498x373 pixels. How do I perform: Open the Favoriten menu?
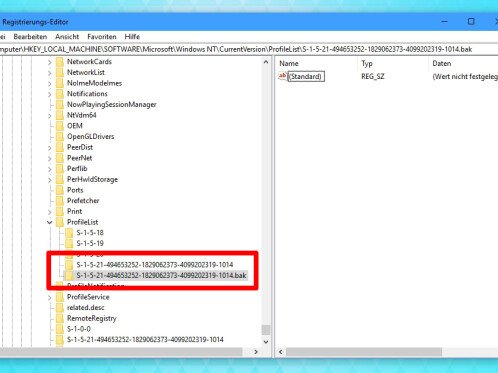pos(102,37)
